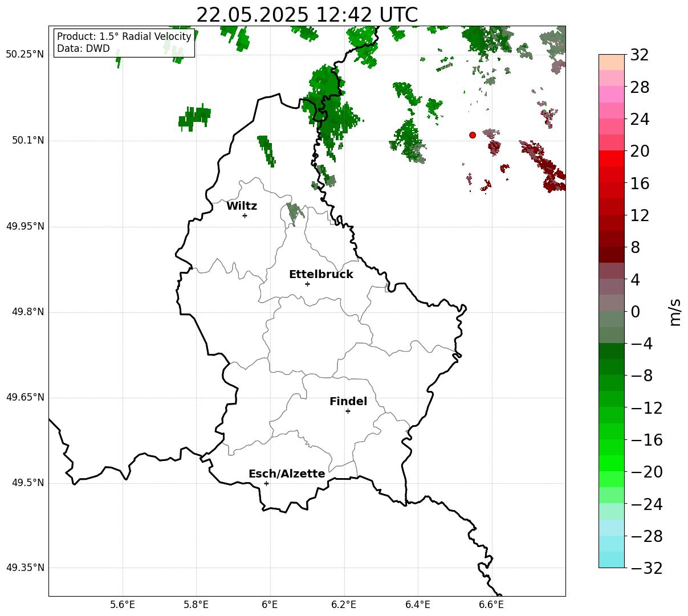Click the 'Data: DWD' label
Screen dimensions: 688x616
83,49
